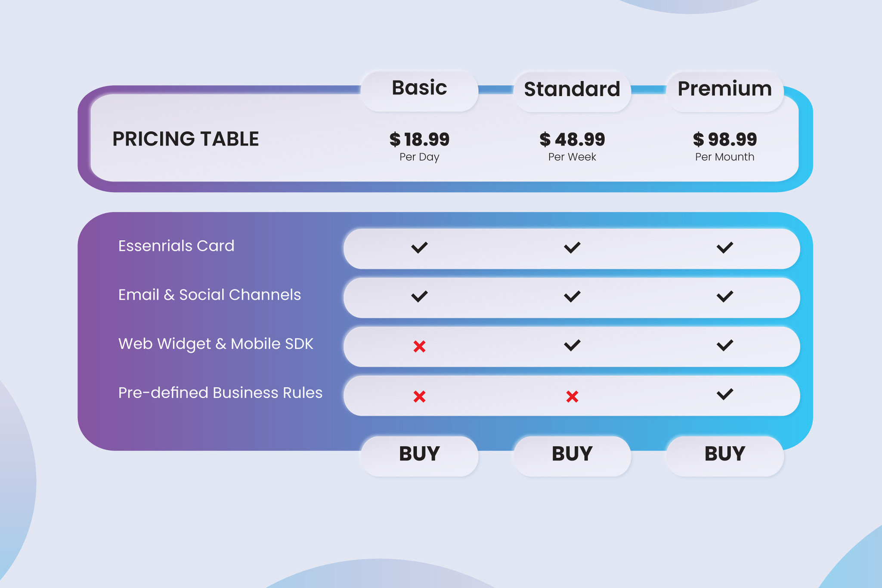Click Premium checkmark in Essenrials Card row

(724, 248)
